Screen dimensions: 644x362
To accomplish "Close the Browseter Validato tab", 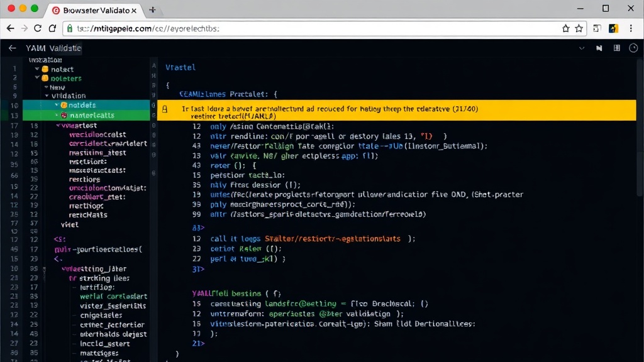I will (133, 10).
